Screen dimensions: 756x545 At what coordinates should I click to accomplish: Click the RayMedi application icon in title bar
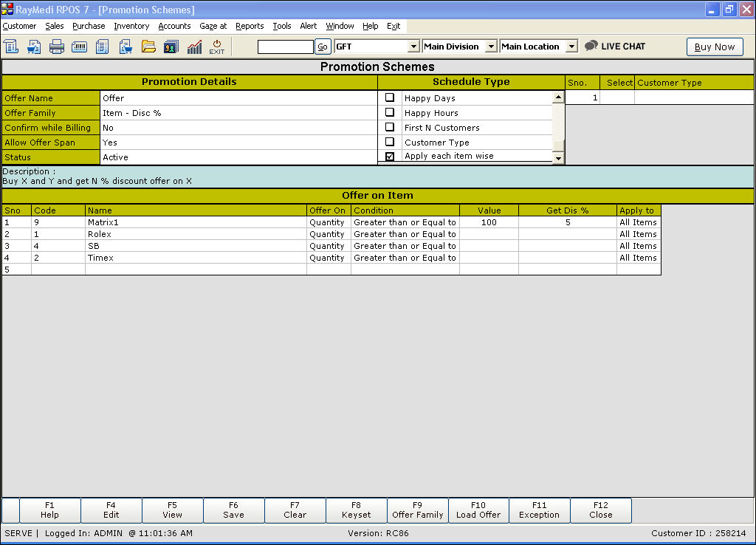7,9
